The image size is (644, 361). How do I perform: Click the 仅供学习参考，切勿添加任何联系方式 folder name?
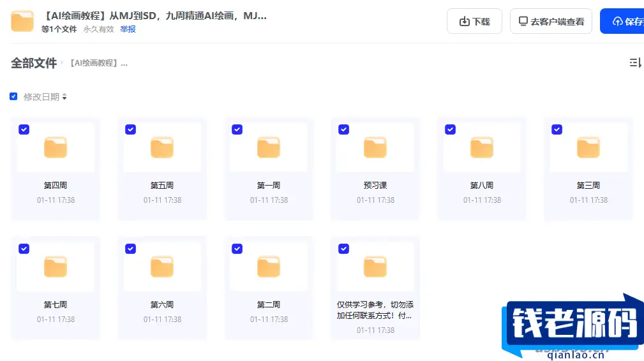point(375,310)
